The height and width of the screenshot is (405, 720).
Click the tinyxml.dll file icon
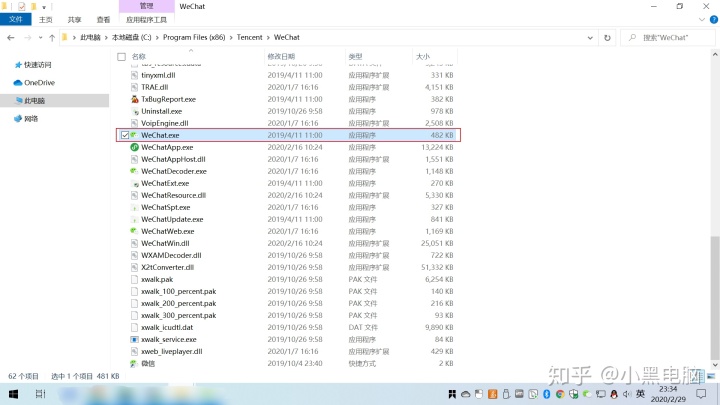(x=134, y=75)
